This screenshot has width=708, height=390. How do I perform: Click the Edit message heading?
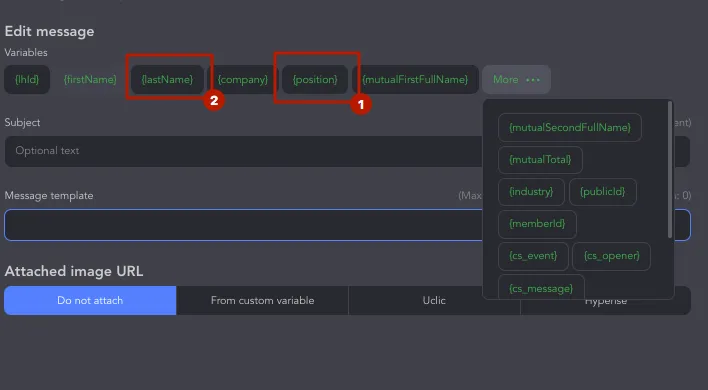(49, 32)
